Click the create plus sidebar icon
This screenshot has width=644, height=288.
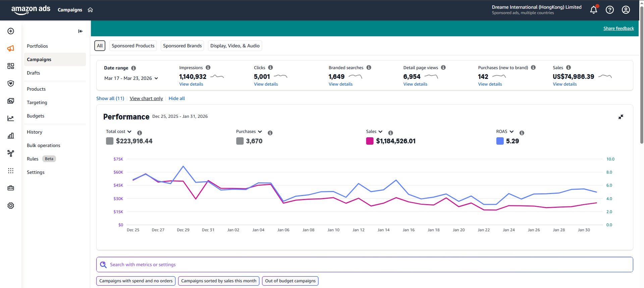point(11,31)
